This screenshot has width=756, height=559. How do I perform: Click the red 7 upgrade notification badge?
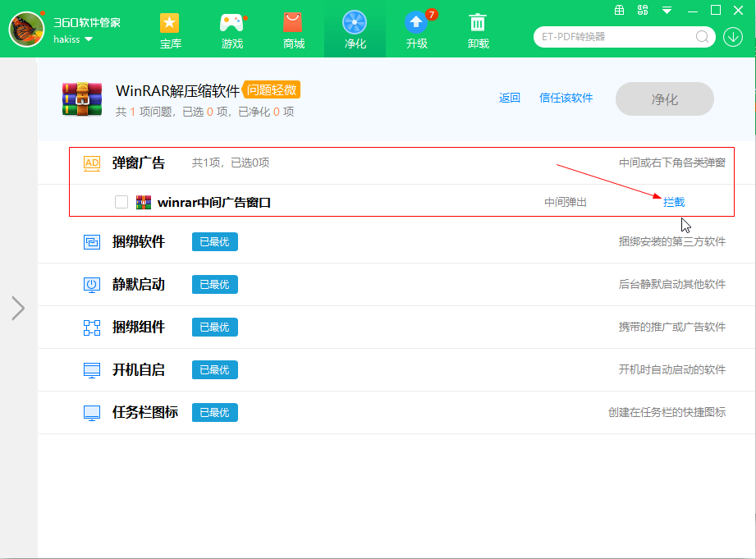[x=432, y=15]
